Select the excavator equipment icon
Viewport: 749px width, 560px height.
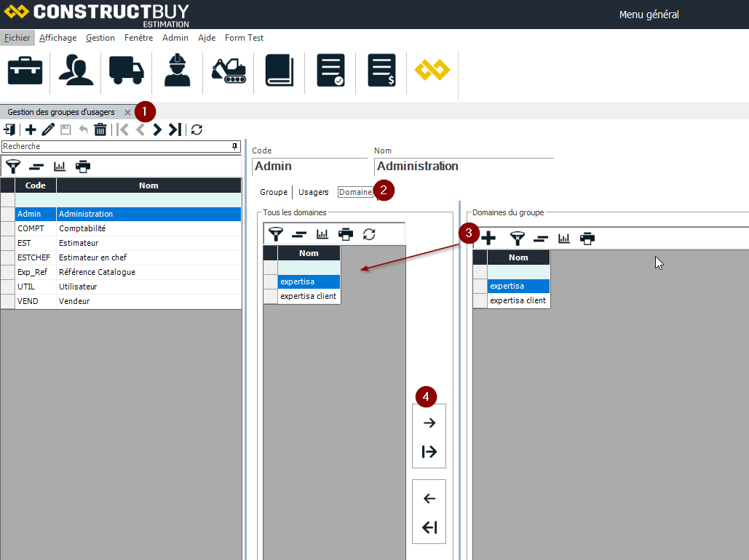coord(229,71)
